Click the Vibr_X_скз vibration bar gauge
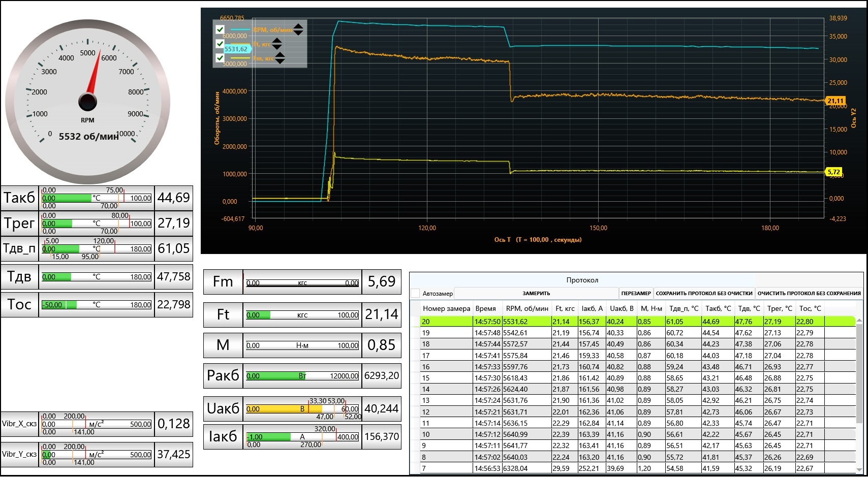 tap(97, 424)
